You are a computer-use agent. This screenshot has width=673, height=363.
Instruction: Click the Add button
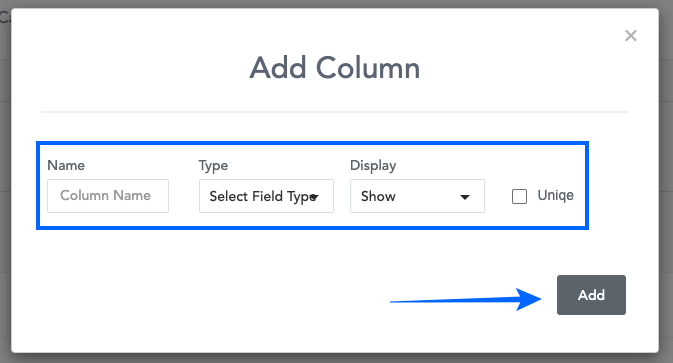(x=591, y=295)
